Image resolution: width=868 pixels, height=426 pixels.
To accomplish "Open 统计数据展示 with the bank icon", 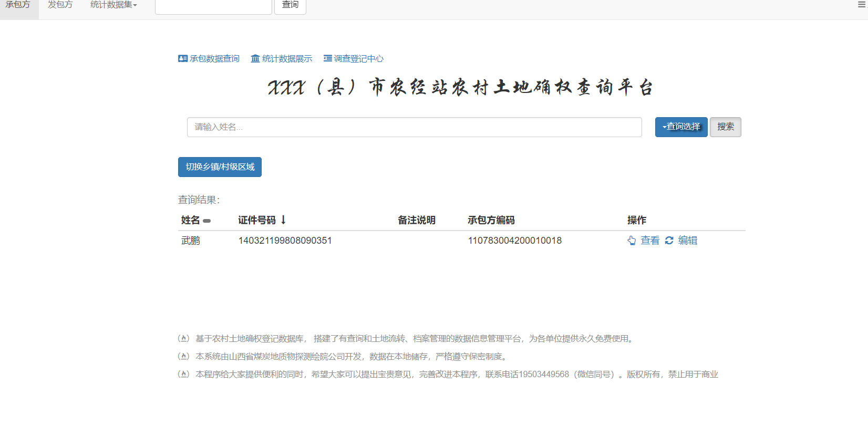I will pyautogui.click(x=255, y=59).
